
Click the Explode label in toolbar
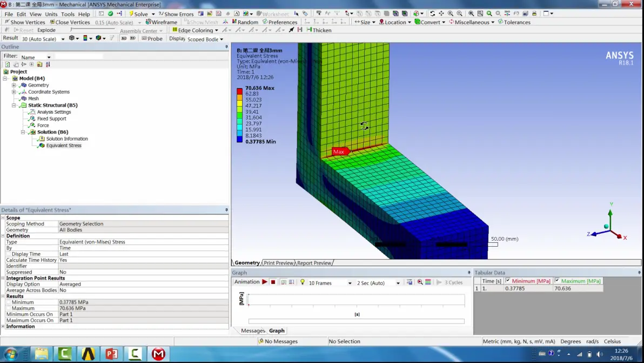click(46, 30)
